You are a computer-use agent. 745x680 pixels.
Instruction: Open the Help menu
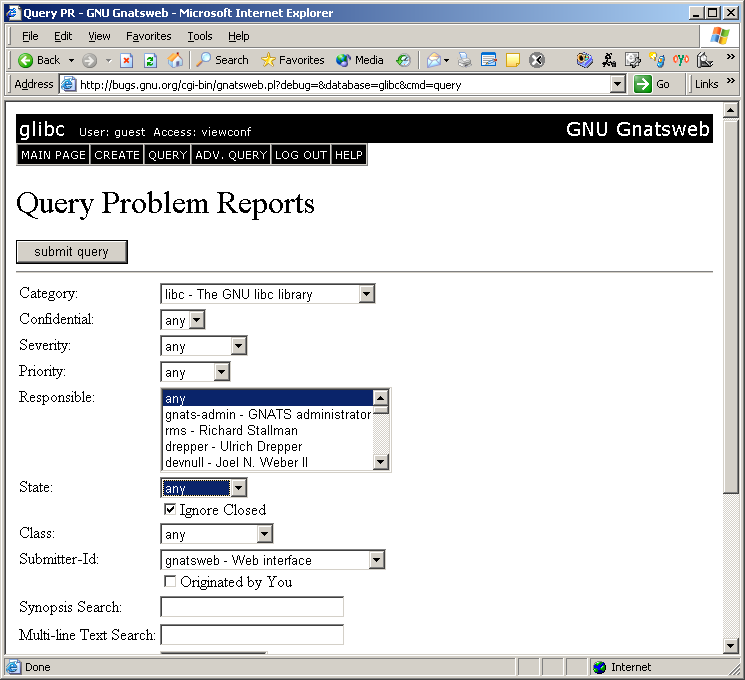[239, 36]
